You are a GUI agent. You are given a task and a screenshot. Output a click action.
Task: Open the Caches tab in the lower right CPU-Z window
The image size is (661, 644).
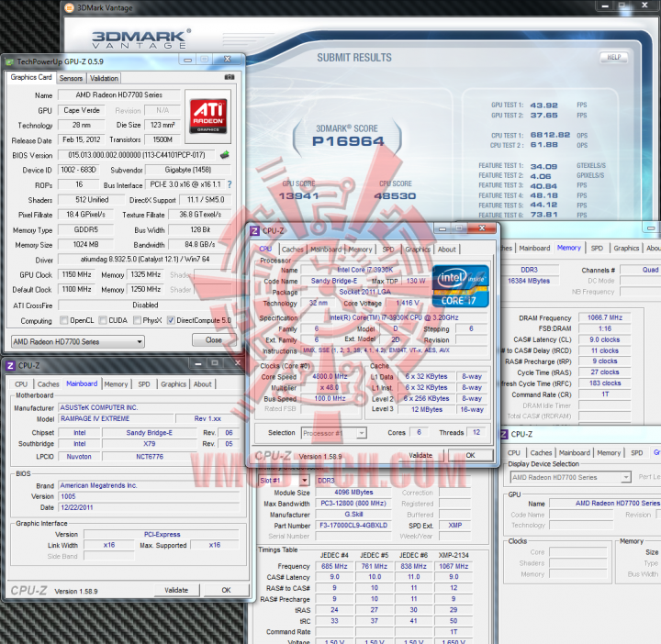pyautogui.click(x=541, y=453)
